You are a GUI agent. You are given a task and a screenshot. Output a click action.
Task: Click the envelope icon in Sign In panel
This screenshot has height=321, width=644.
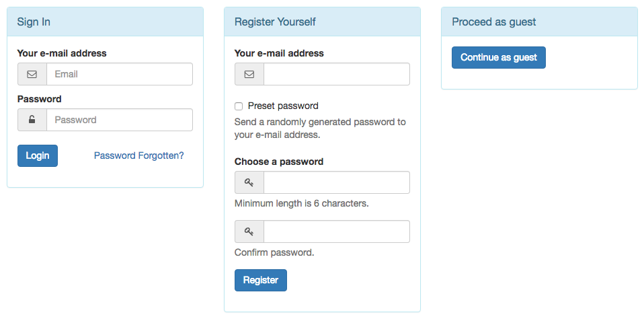pos(32,75)
